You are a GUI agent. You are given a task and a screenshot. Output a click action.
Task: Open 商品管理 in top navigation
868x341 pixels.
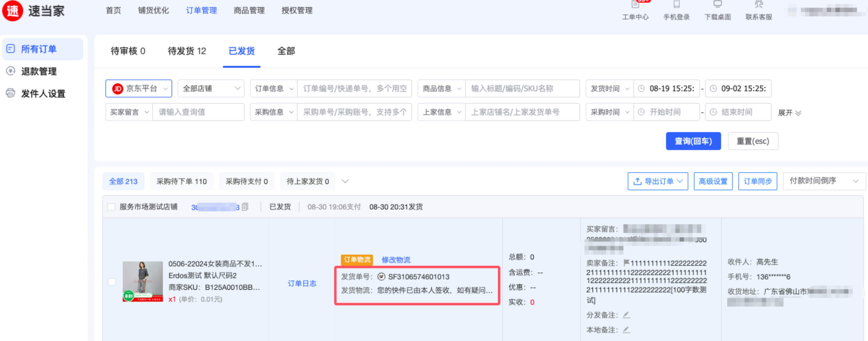[x=249, y=11]
